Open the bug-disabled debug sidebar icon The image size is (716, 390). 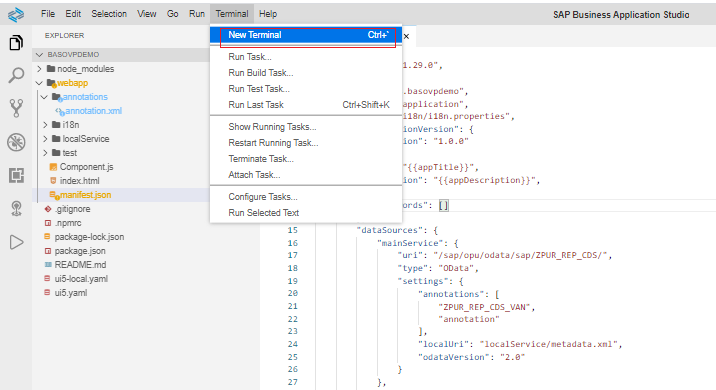tap(16, 142)
